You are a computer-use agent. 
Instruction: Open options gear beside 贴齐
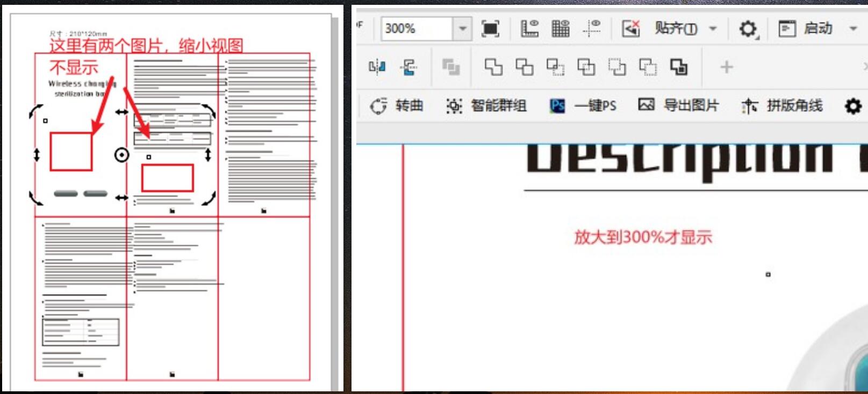click(x=748, y=28)
